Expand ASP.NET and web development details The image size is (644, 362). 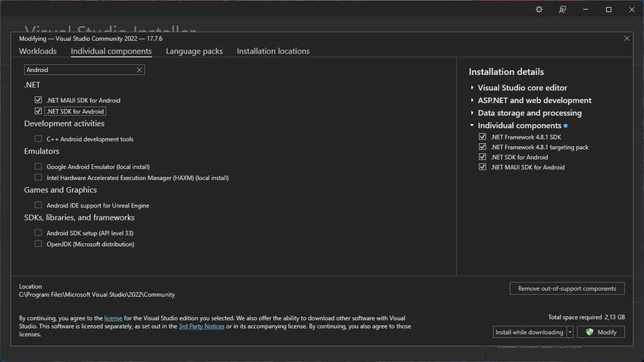tap(472, 100)
